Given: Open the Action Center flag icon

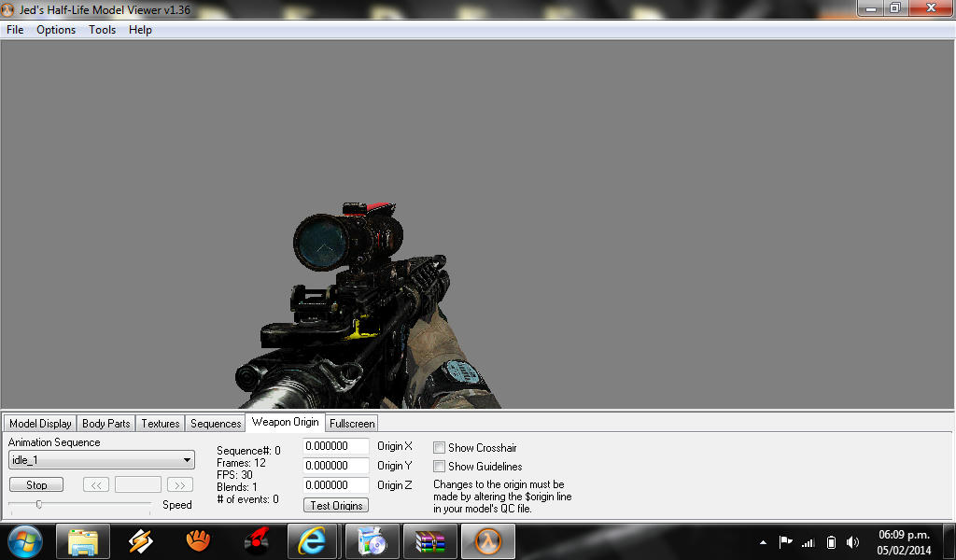Looking at the screenshot, I should point(786,541).
